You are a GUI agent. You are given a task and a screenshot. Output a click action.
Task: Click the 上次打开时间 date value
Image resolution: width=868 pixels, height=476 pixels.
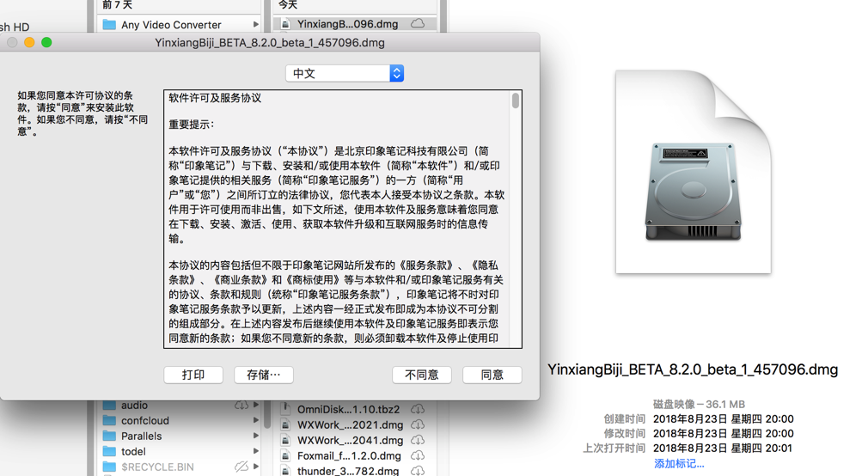coord(723,448)
